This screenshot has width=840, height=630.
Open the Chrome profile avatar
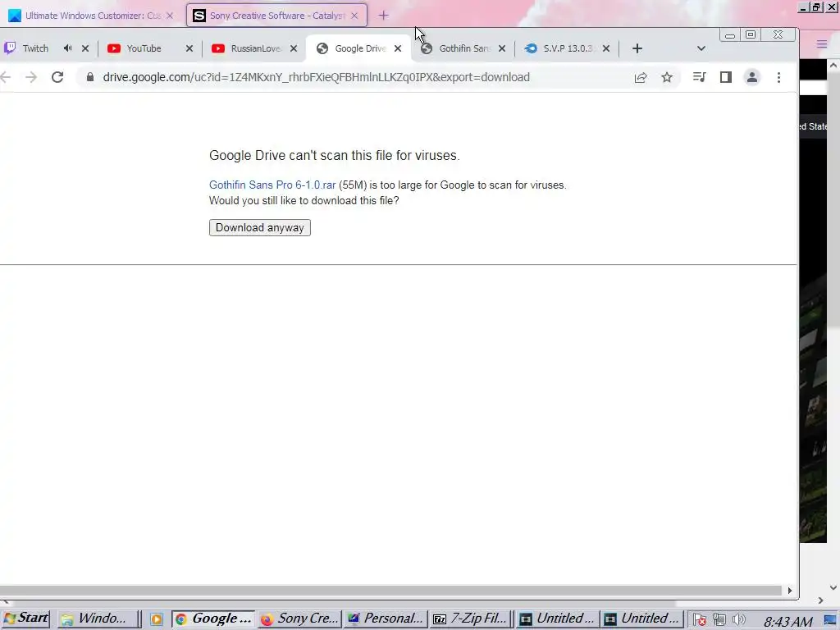(x=752, y=77)
